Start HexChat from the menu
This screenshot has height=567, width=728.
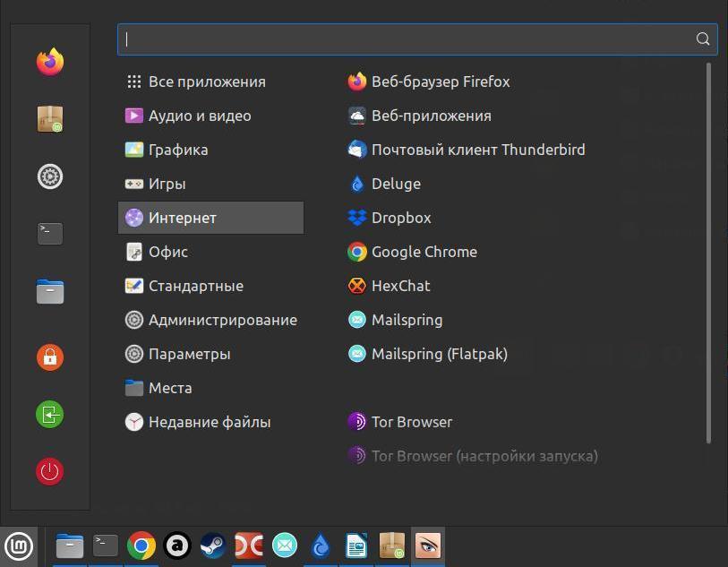pyautogui.click(x=400, y=286)
